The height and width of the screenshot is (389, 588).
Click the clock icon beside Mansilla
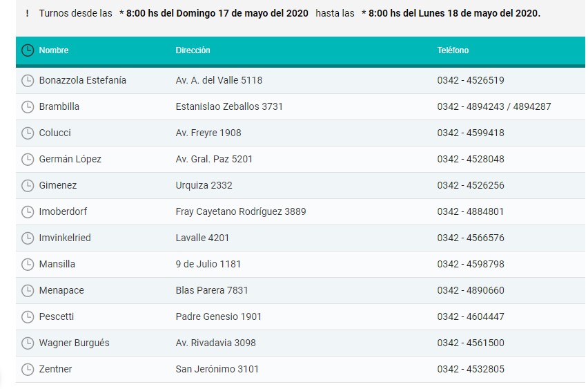(28, 264)
